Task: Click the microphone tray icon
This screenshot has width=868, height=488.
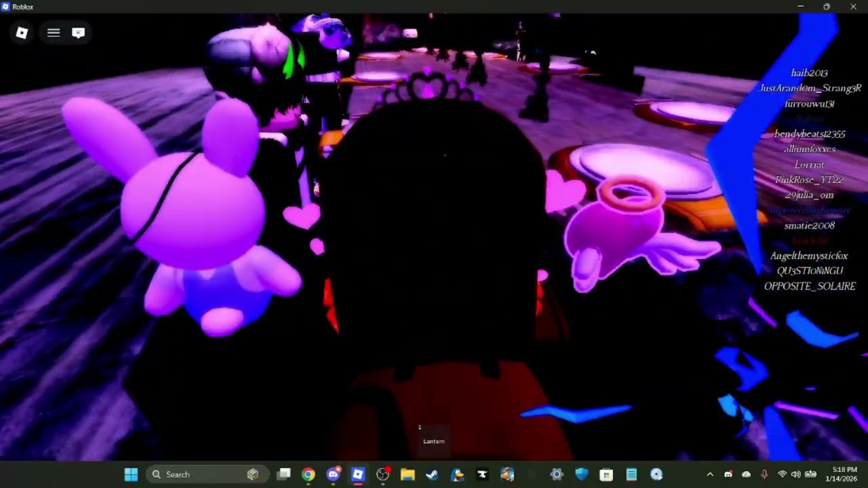Action: click(764, 474)
